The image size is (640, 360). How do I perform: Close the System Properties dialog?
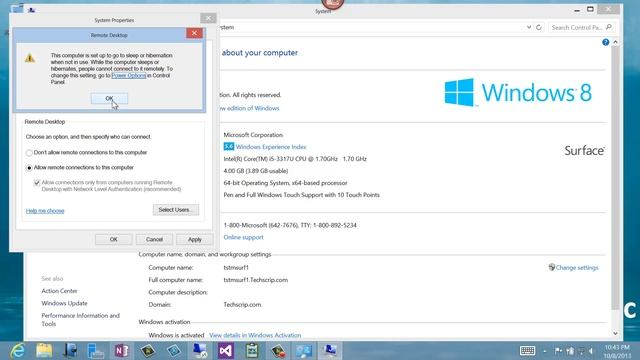(208, 18)
